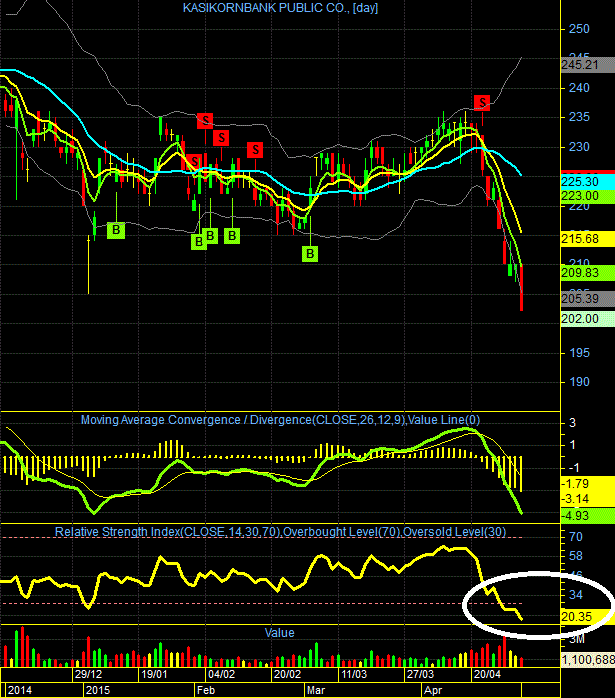This screenshot has width=615, height=698.
Task: Select the sell signal marker at April peak
Action: (482, 103)
